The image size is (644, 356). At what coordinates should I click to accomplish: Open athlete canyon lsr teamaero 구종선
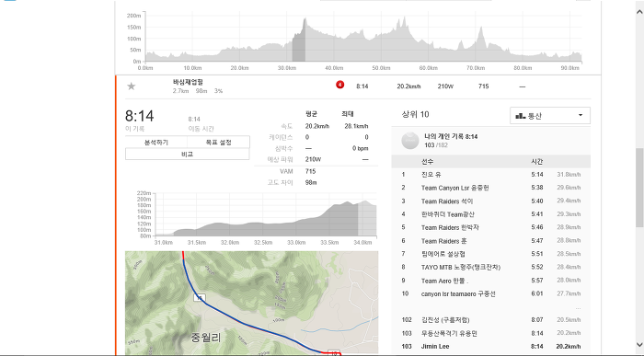(x=458, y=294)
